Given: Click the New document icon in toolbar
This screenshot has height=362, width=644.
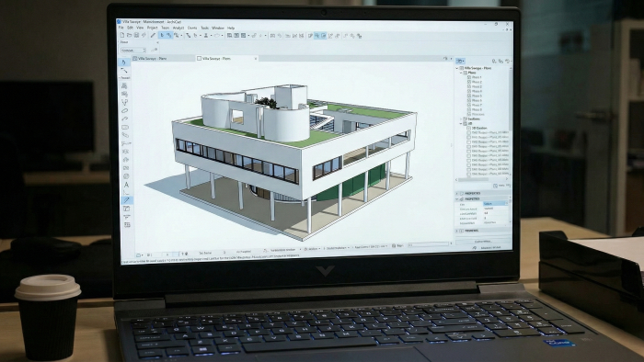Looking at the screenshot, I should click(122, 35).
